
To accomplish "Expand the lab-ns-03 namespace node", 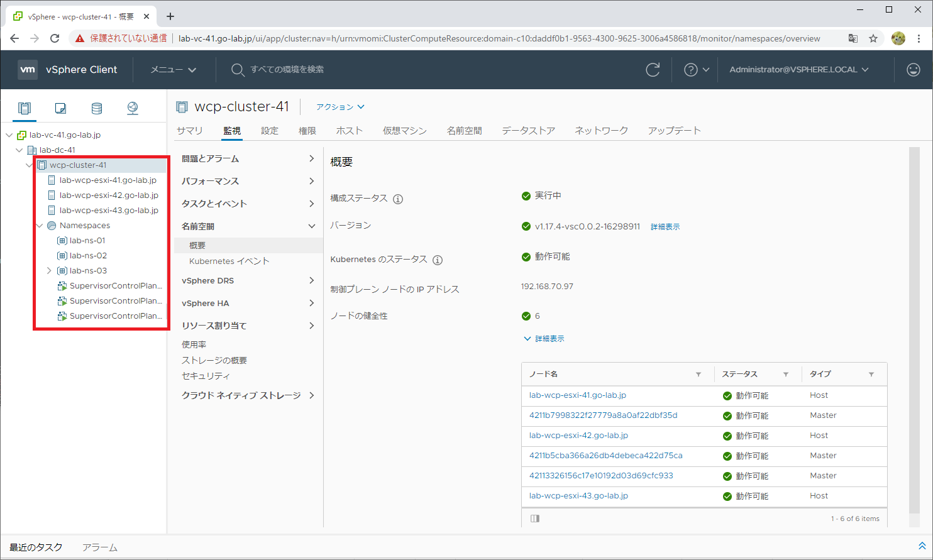I will (x=49, y=271).
